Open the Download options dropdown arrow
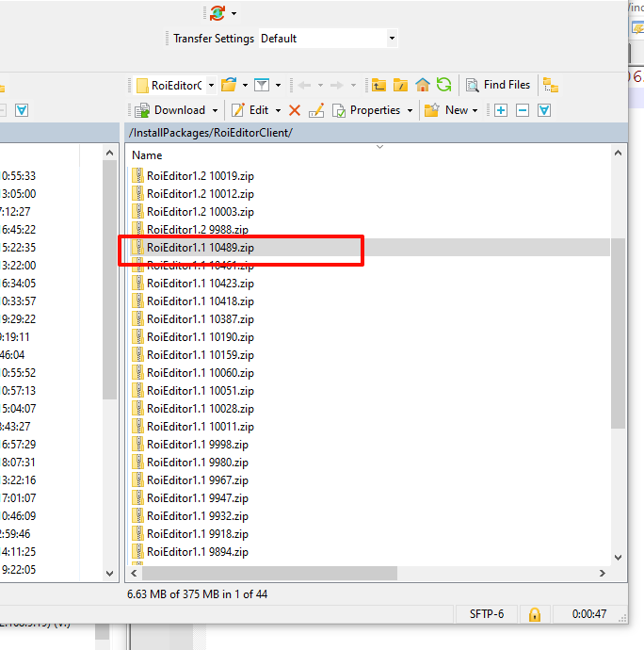The image size is (644, 650). pos(214,110)
